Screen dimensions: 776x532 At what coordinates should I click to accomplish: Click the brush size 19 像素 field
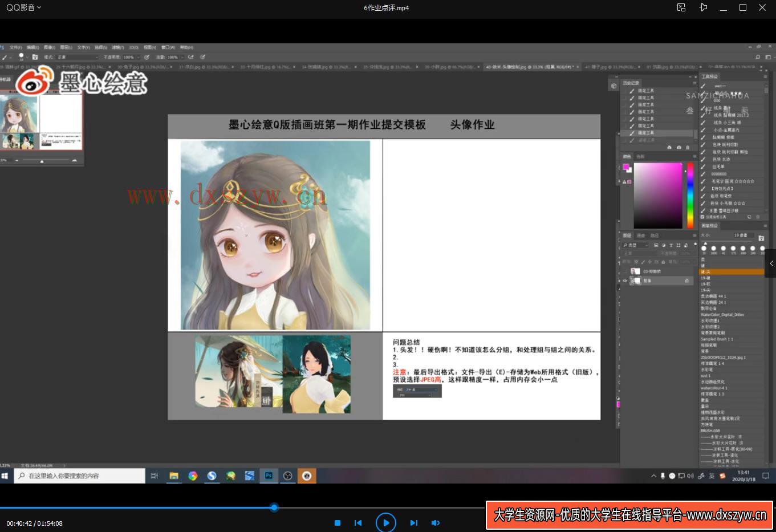pyautogui.click(x=744, y=235)
